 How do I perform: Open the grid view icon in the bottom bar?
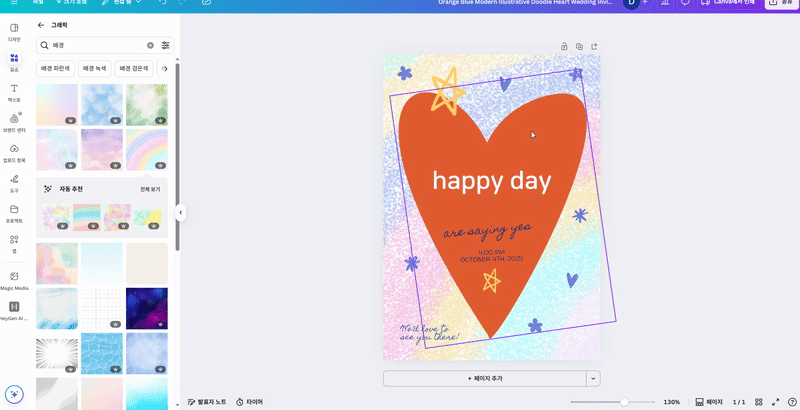[759, 402]
